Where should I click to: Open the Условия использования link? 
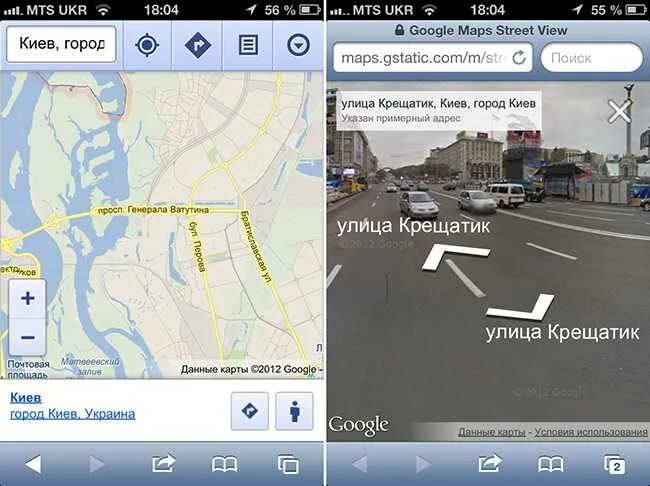tap(591, 432)
